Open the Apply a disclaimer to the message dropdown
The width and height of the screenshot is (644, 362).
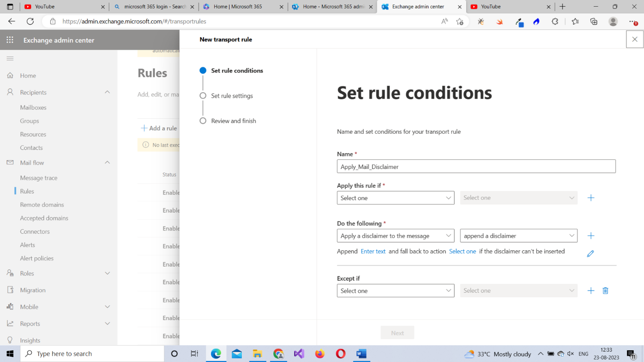pyautogui.click(x=395, y=236)
